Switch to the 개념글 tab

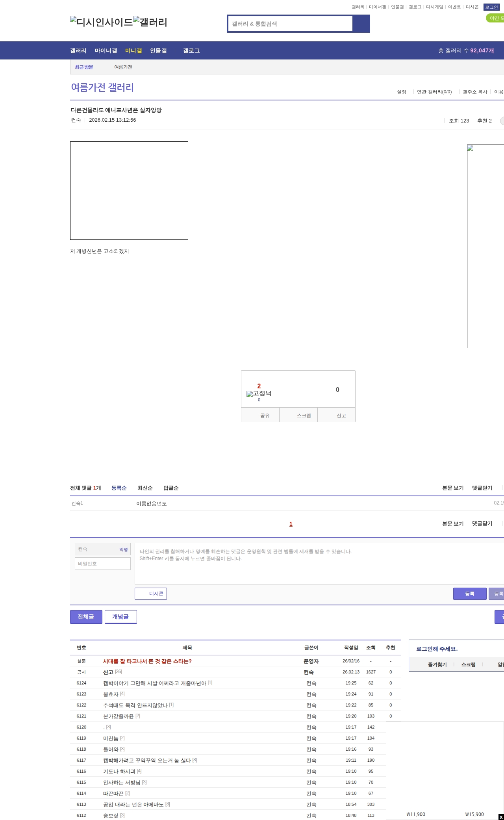(120, 617)
